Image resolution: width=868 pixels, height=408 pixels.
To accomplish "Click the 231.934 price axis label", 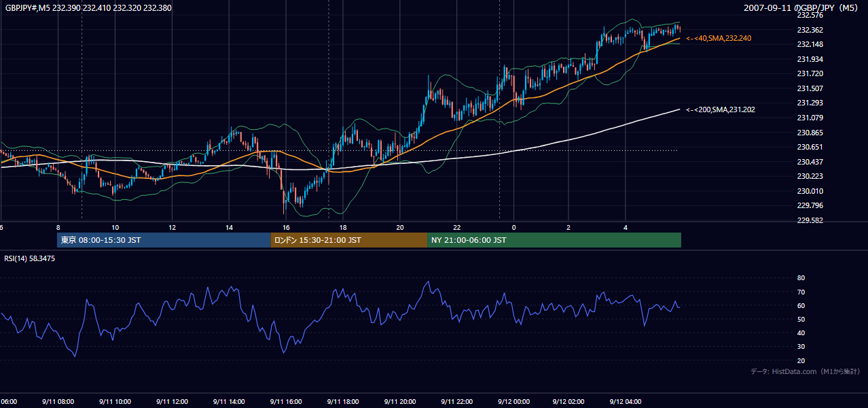I will click(810, 59).
